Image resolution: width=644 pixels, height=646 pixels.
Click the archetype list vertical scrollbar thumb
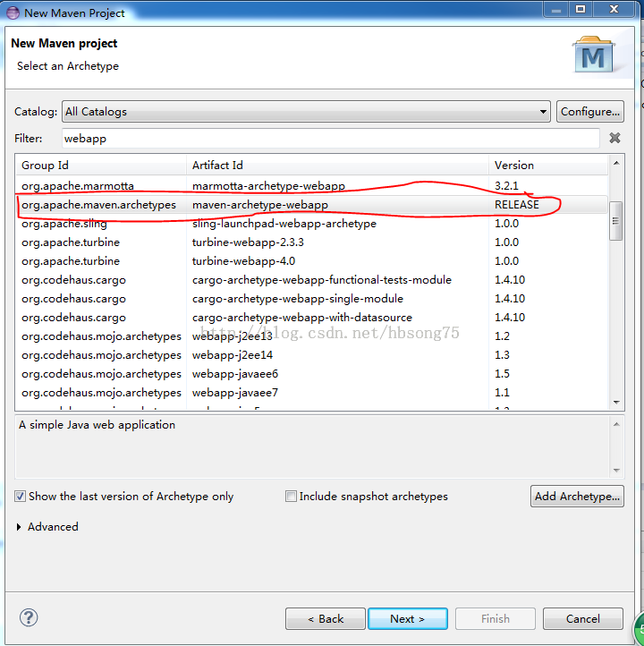615,220
